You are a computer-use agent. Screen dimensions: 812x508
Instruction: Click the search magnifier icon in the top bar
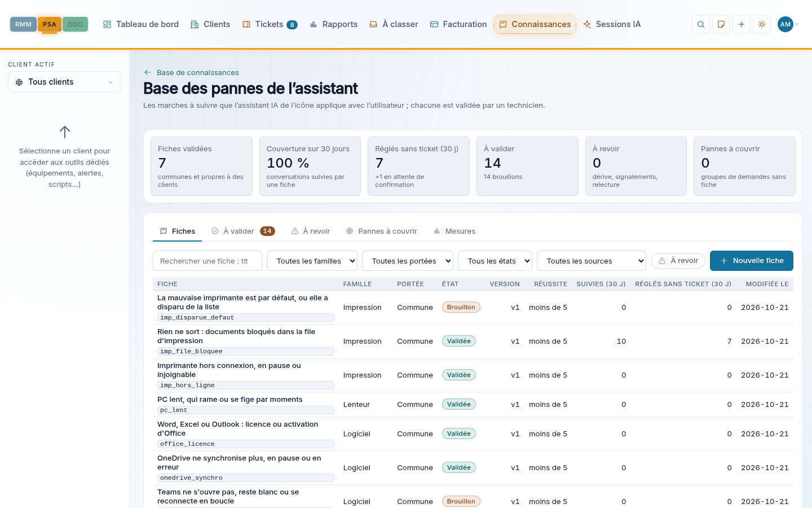[x=701, y=24]
